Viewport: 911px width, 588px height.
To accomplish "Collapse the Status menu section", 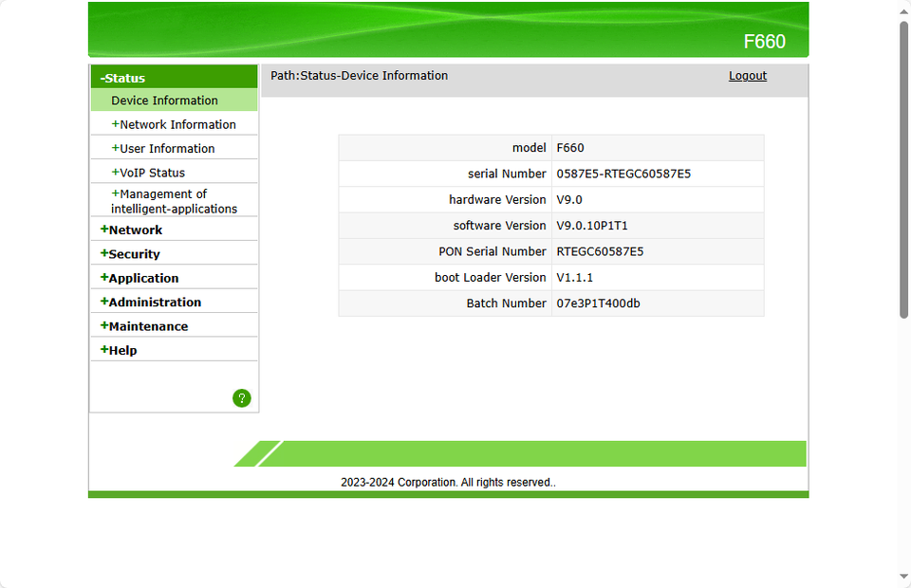I will [124, 78].
